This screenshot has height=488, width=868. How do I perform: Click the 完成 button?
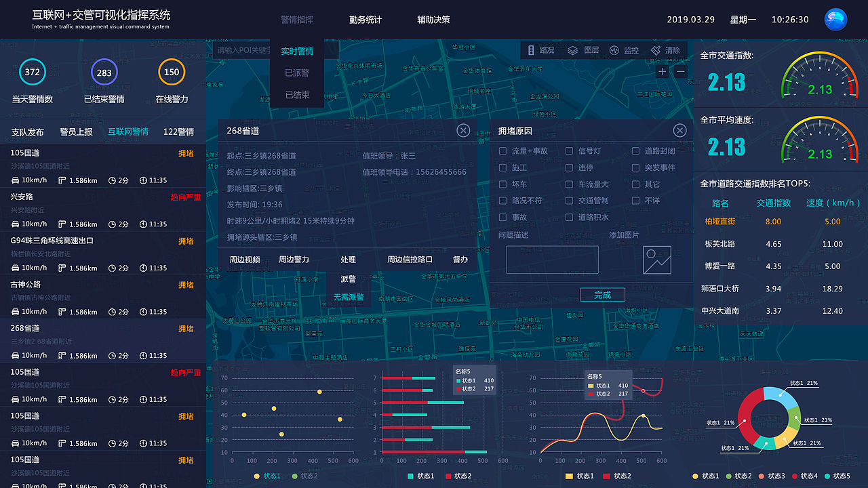602,294
